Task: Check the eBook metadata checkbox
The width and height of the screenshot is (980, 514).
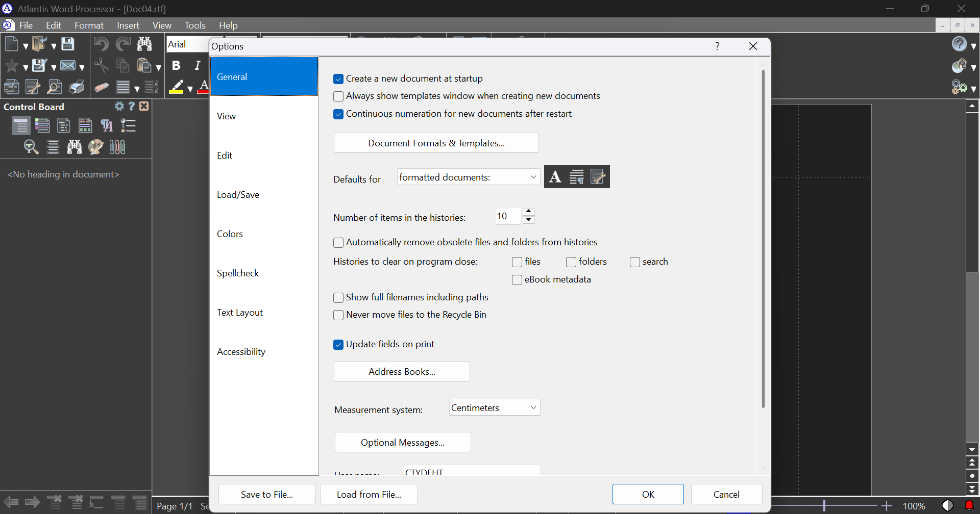Action: point(517,280)
